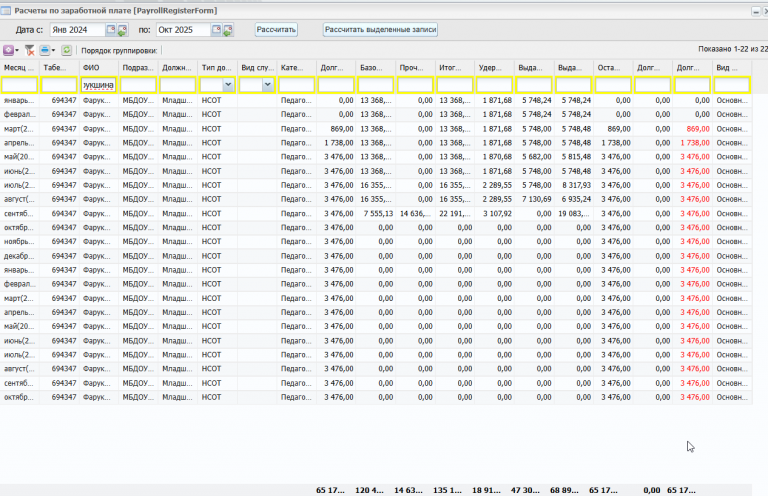Expand the 'Вид слу...' filter dropdown
The image size is (768, 496).
coord(268,86)
